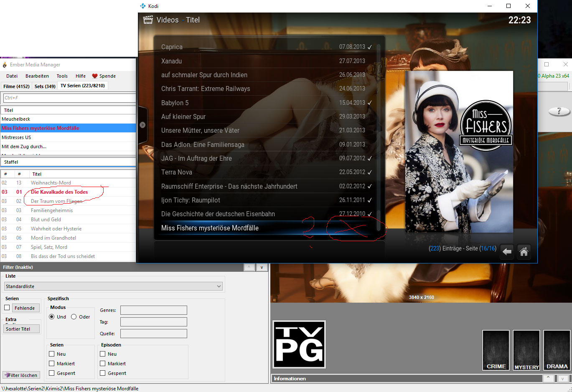The width and height of the screenshot is (572, 392).
Task: Check Episoden Gesperrt checkbox
Action: [103, 373]
